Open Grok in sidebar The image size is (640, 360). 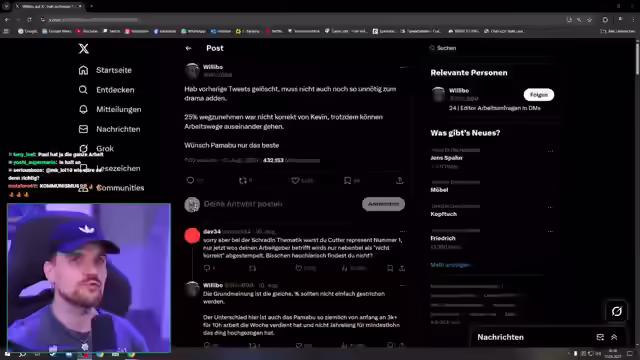[96, 149]
